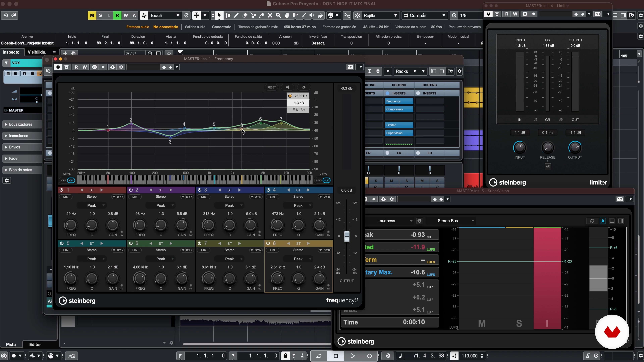Select the Frequency insert slot in MixConsole

399,101
